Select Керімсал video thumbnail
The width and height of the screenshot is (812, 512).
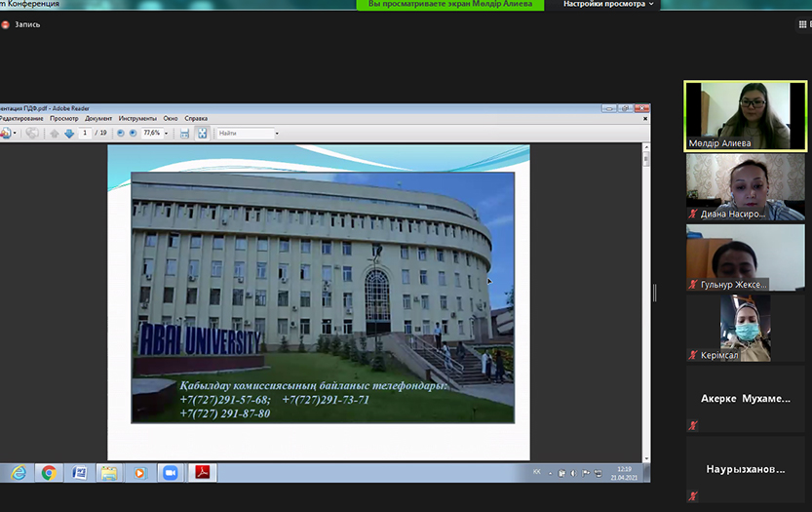(x=745, y=328)
